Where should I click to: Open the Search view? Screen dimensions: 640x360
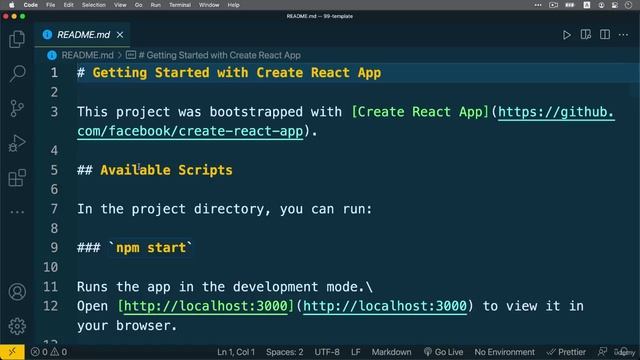(x=17, y=74)
